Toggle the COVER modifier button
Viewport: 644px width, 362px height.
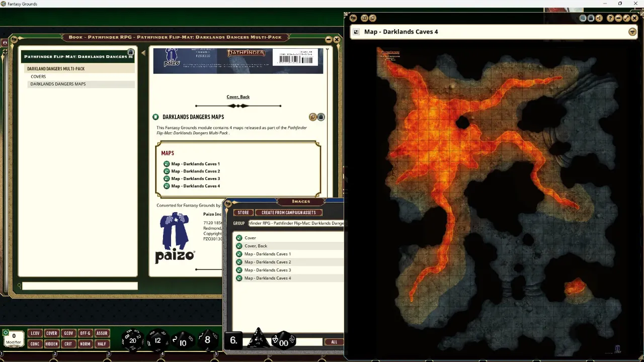click(51, 333)
